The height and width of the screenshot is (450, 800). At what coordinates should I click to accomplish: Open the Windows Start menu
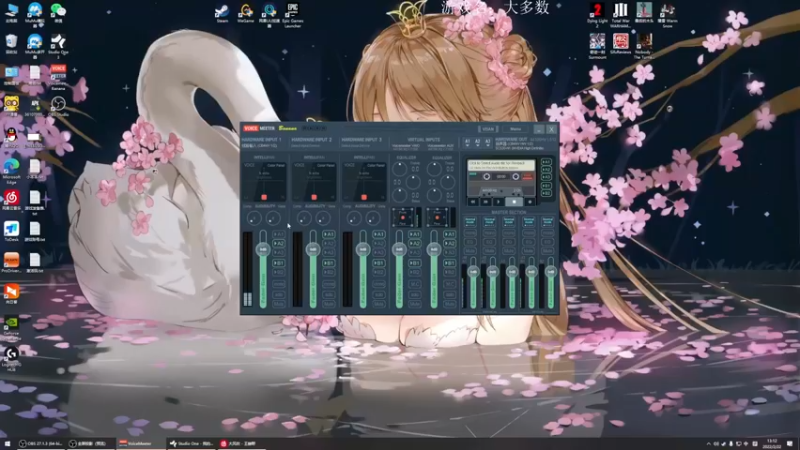point(7,444)
